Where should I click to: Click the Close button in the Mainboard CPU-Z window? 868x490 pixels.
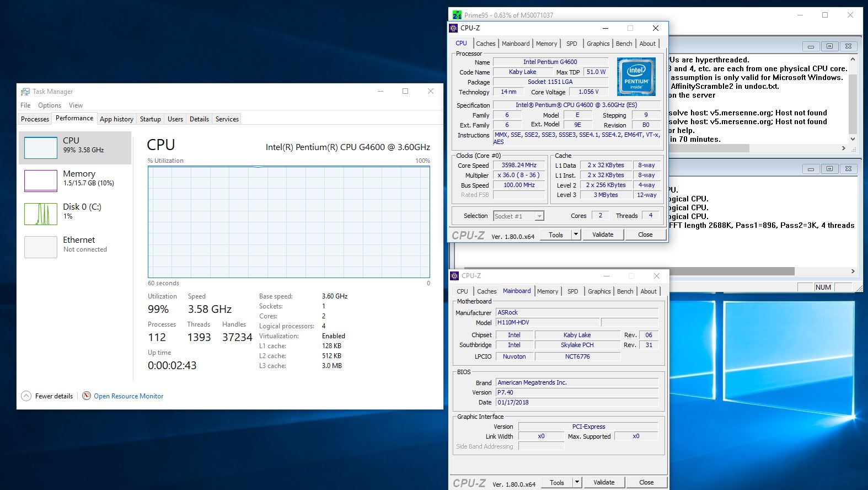[646, 482]
